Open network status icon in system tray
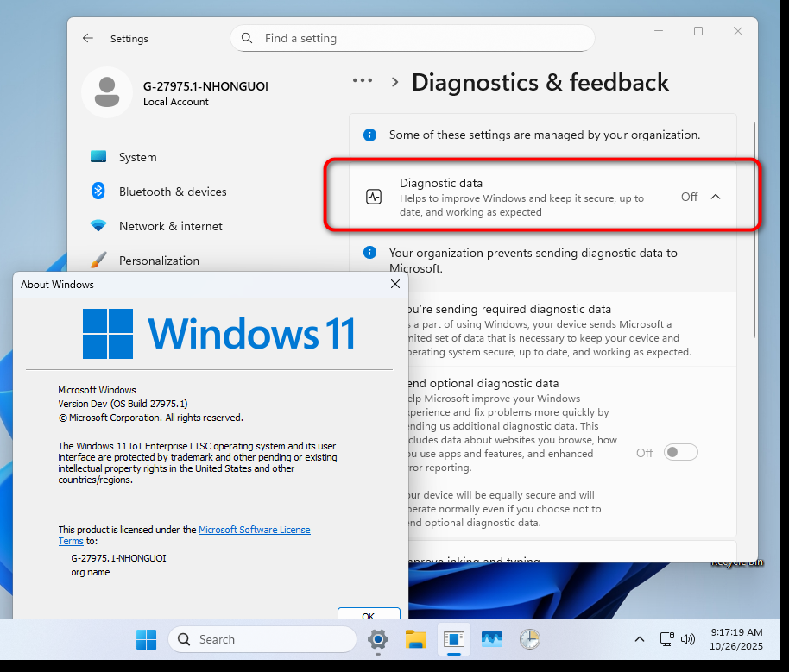789x672 pixels. click(667, 639)
